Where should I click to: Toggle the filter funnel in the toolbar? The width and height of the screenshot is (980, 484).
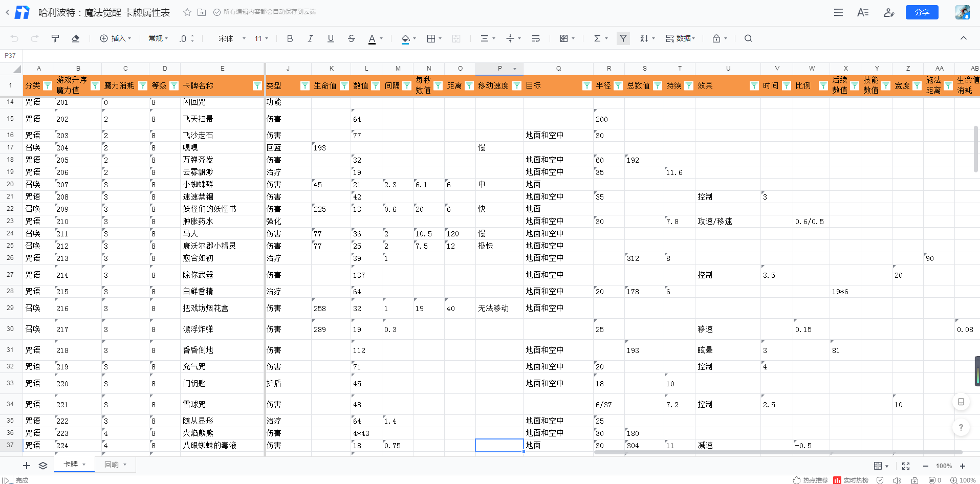(x=623, y=38)
